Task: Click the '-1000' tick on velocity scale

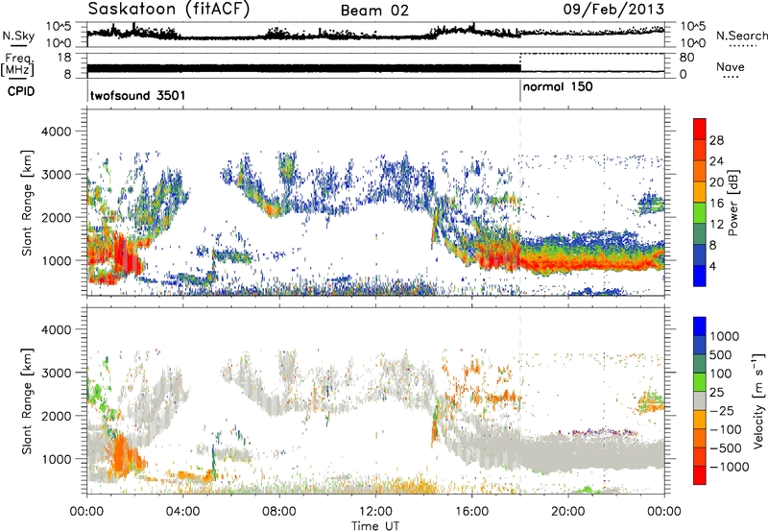Action: coord(729,467)
